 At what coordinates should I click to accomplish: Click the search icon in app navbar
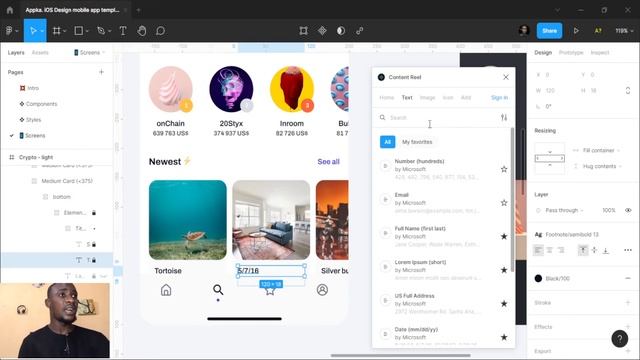218,290
